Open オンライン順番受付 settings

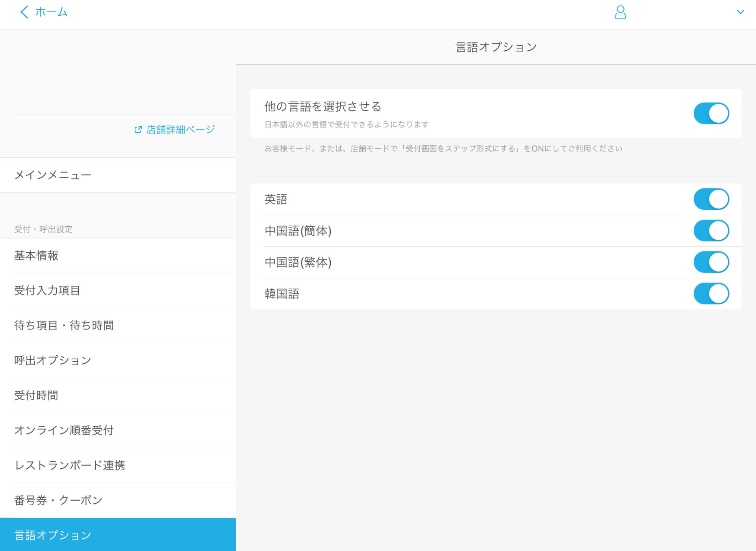pyautogui.click(x=64, y=431)
